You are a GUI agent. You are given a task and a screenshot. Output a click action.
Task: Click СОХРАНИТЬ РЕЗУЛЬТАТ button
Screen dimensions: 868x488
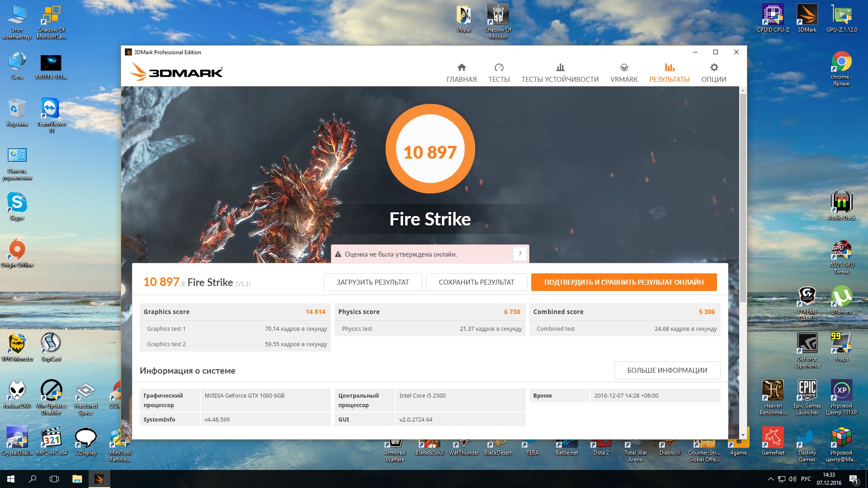point(476,282)
